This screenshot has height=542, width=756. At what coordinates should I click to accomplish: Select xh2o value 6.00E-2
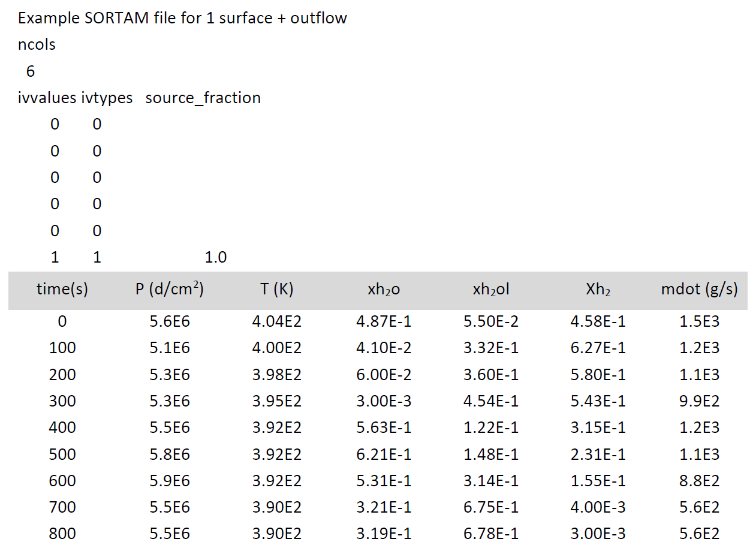coord(384,375)
